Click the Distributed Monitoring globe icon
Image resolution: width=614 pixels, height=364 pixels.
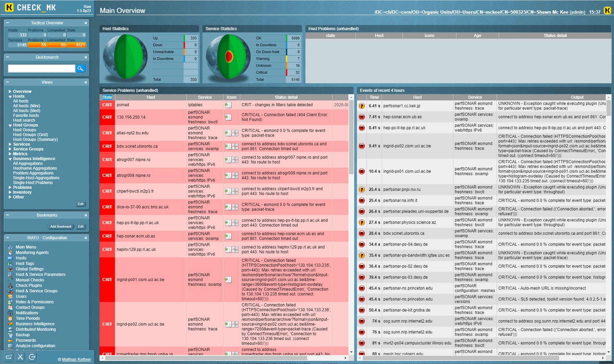(10, 329)
